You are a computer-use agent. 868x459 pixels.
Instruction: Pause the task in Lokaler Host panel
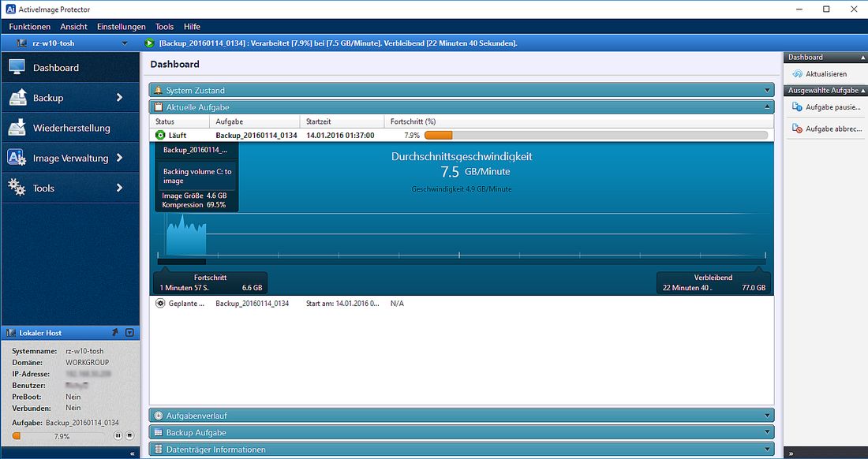click(118, 436)
